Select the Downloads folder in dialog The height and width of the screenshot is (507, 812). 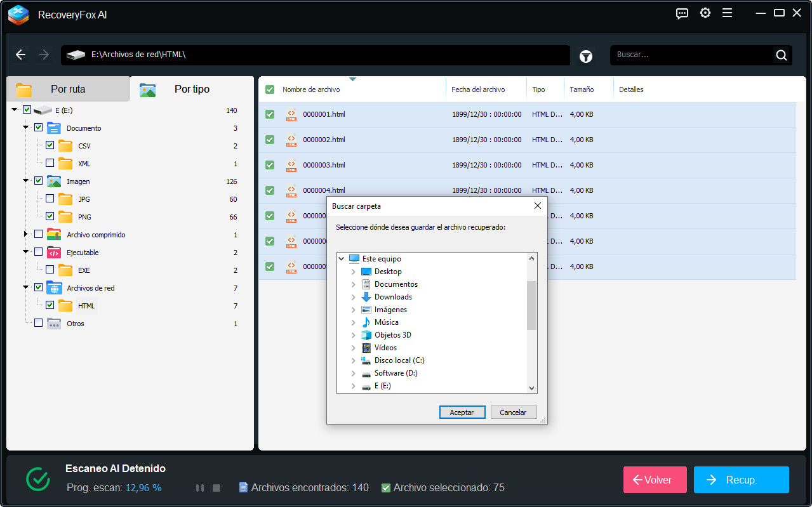(x=392, y=297)
